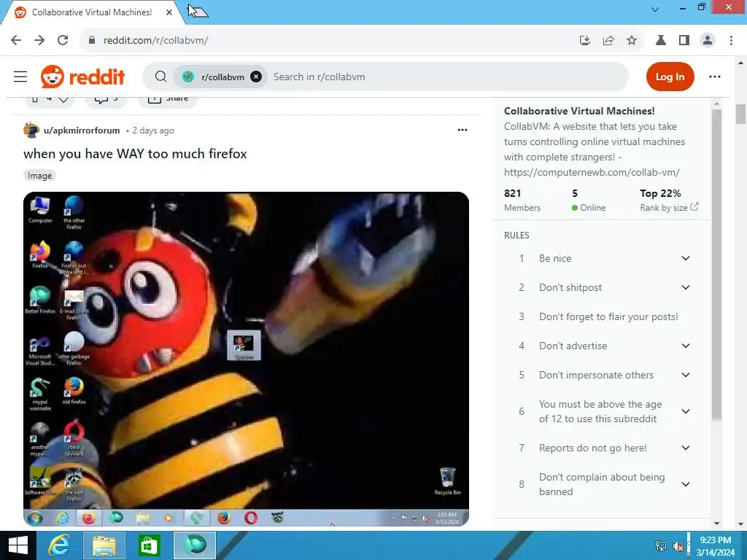Click the 821 Members count
Image resolution: width=747 pixels, height=560 pixels.
(x=522, y=200)
